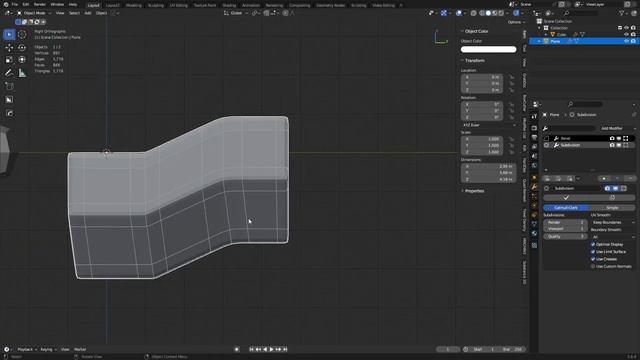The height and width of the screenshot is (360, 640).
Task: Choose the Rotate tool
Action: (22, 48)
